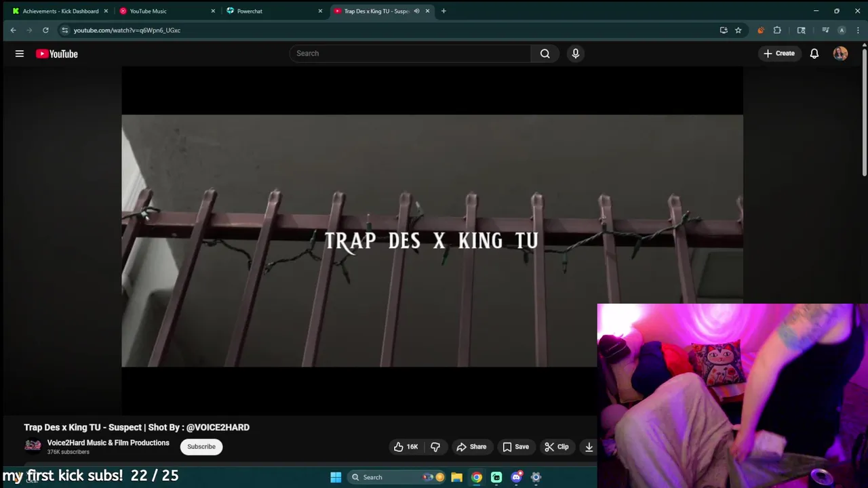This screenshot has width=868, height=488.
Task: Open the Windows Start menu
Action: pos(336,477)
